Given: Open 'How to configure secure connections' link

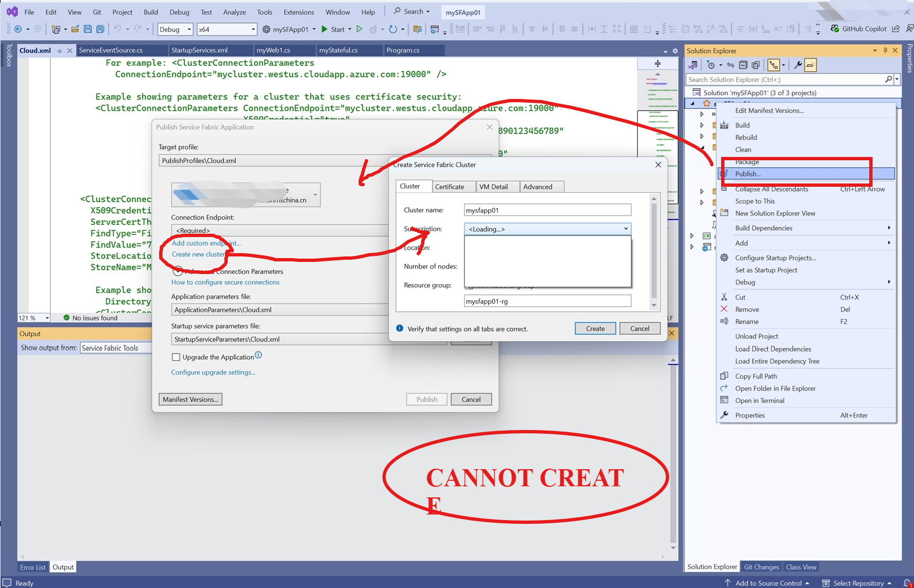Looking at the screenshot, I should click(x=225, y=282).
